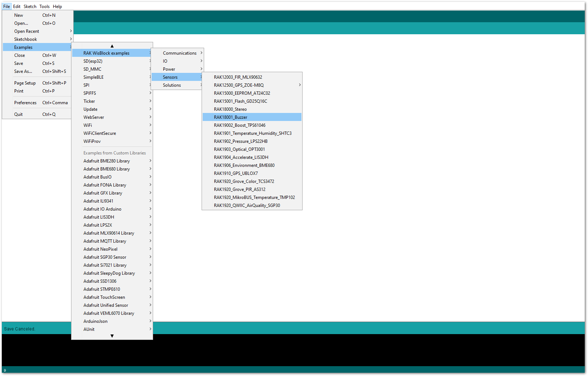Open WiFiClientSecure examples submenu
Viewport: 588px width, 376px height.
(x=112, y=133)
